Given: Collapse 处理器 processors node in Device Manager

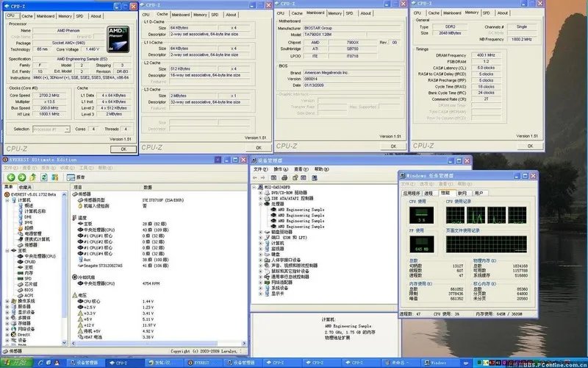Looking at the screenshot, I should pyautogui.click(x=261, y=204).
